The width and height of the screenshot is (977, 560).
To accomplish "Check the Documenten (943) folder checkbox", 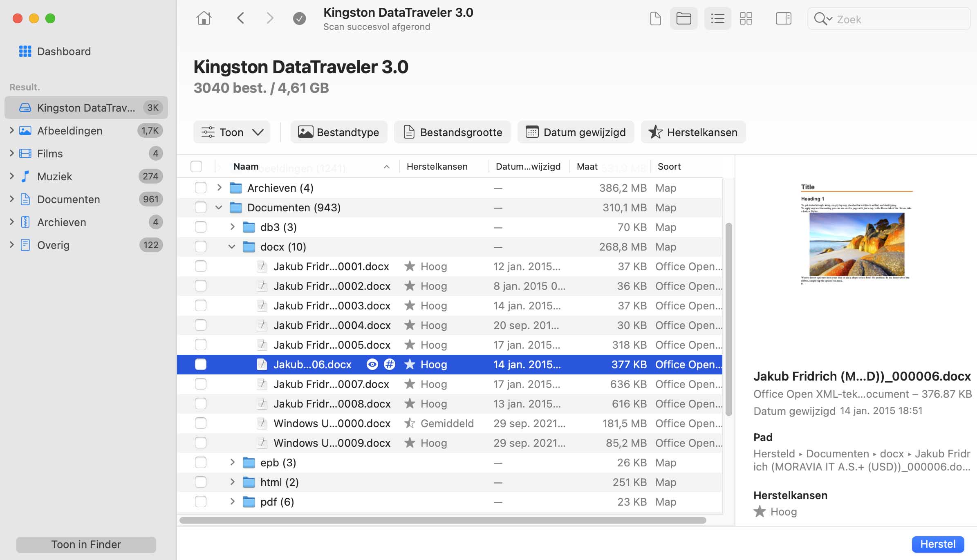I will [x=201, y=207].
